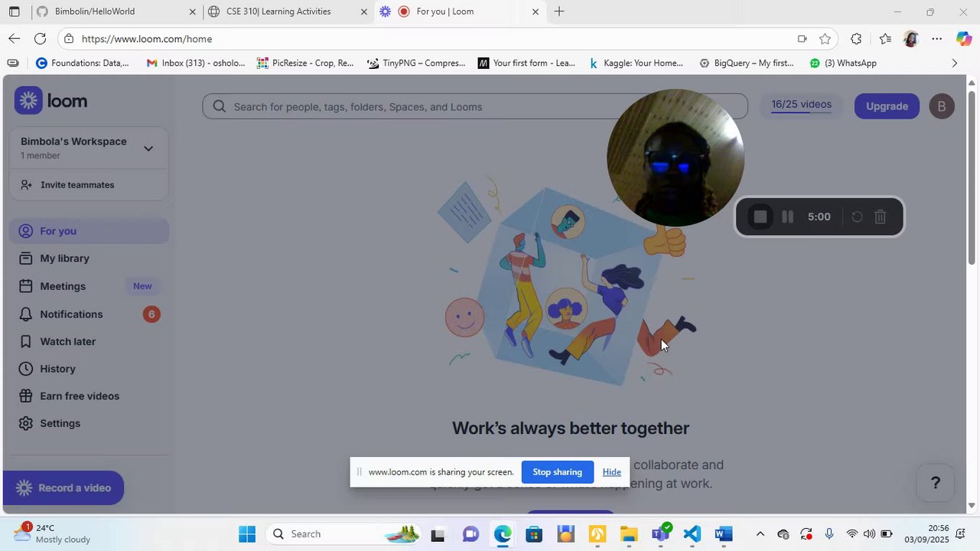View site information icon before the URL
The height and width of the screenshot is (551, 980).
tap(69, 39)
